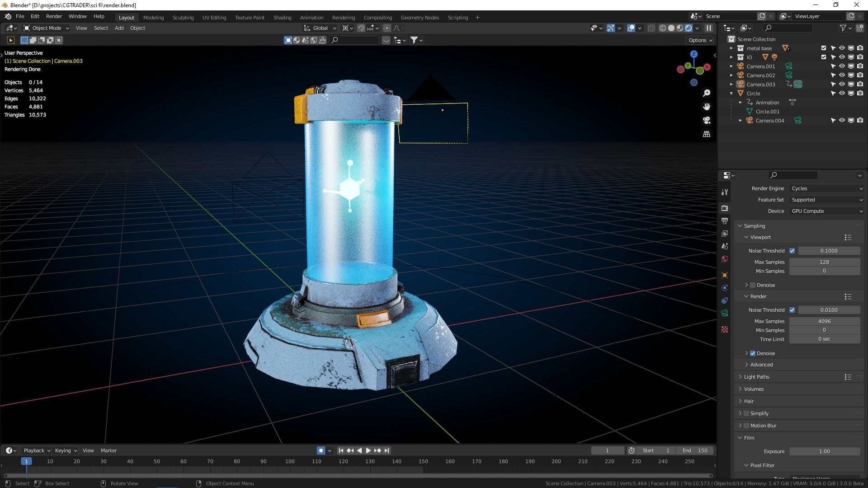The image size is (868, 488).
Task: Click the pan hand viewport icon
Action: (x=707, y=107)
